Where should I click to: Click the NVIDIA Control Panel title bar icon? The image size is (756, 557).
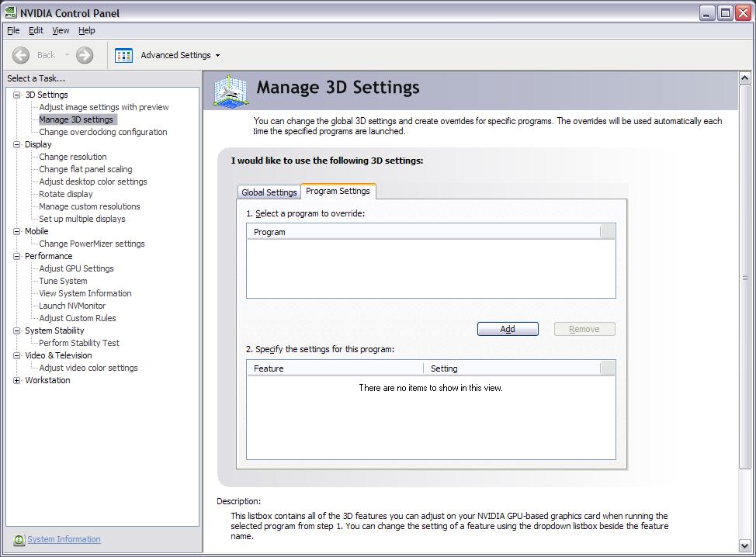pyautogui.click(x=10, y=12)
